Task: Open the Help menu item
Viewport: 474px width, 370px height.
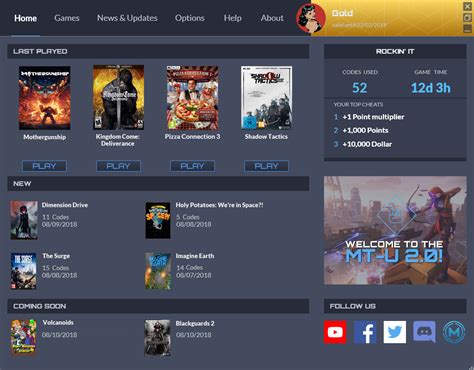Action: click(233, 18)
